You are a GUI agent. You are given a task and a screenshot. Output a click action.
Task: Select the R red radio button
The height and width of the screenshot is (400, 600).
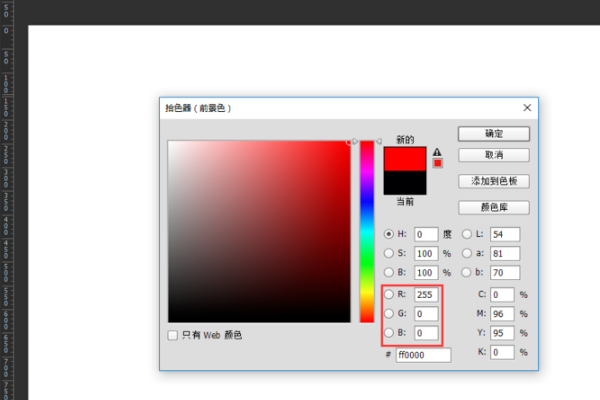(389, 295)
